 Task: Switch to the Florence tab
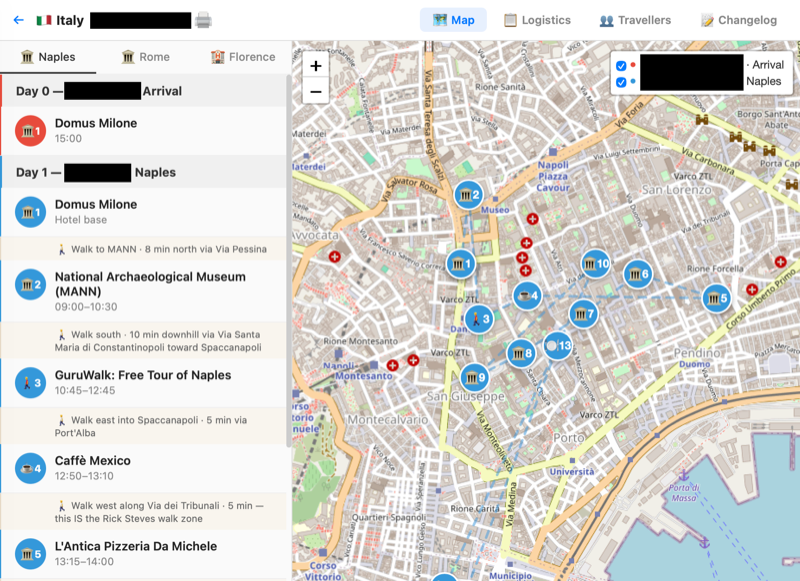click(x=243, y=57)
